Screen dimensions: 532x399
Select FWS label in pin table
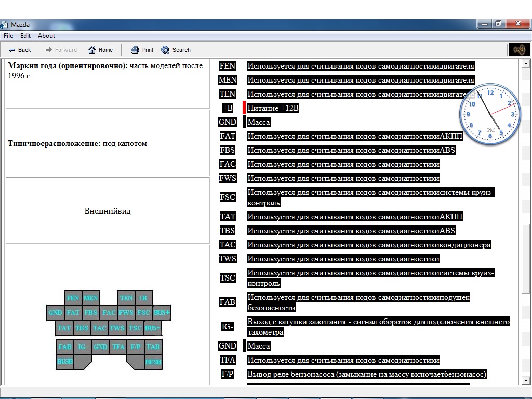[x=228, y=178]
